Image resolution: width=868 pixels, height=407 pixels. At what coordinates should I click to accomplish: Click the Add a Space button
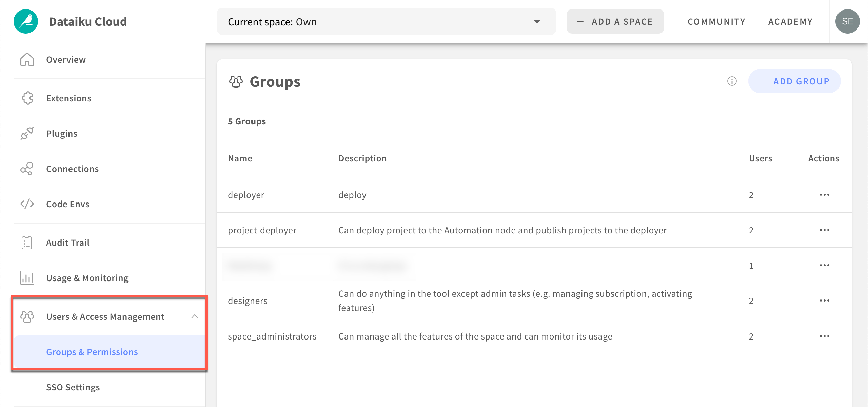pos(615,21)
